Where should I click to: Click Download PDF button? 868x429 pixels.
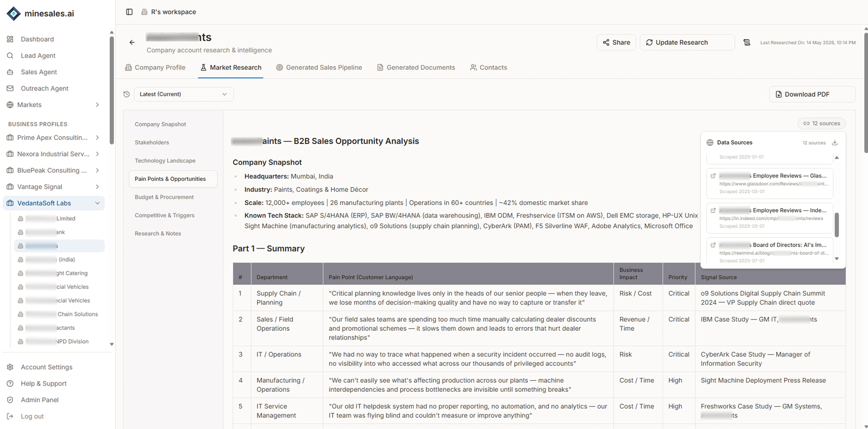pyautogui.click(x=812, y=94)
